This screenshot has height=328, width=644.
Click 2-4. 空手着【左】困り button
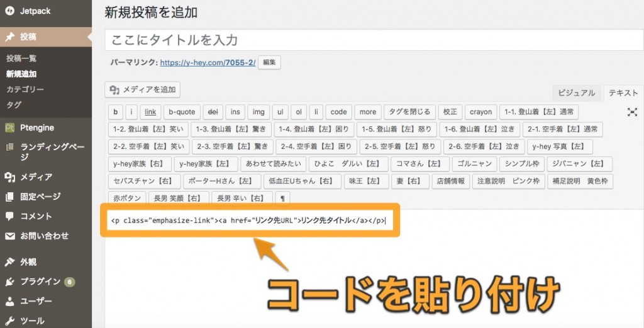point(316,146)
